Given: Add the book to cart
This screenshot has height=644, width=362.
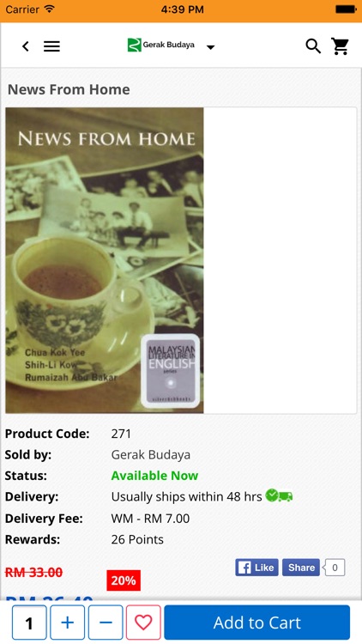Looking at the screenshot, I should click(x=257, y=623).
